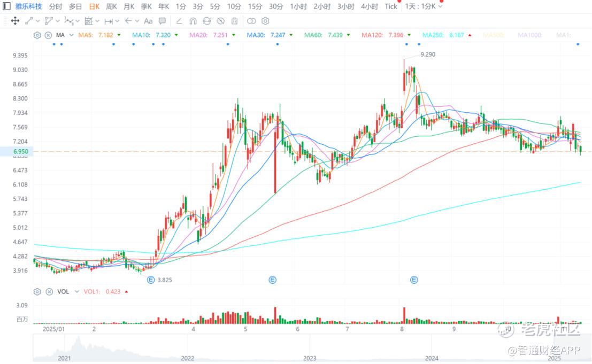The height and width of the screenshot is (364, 592).
Task: Open the 1天:1分K period dropdown
Action: click(423, 6)
